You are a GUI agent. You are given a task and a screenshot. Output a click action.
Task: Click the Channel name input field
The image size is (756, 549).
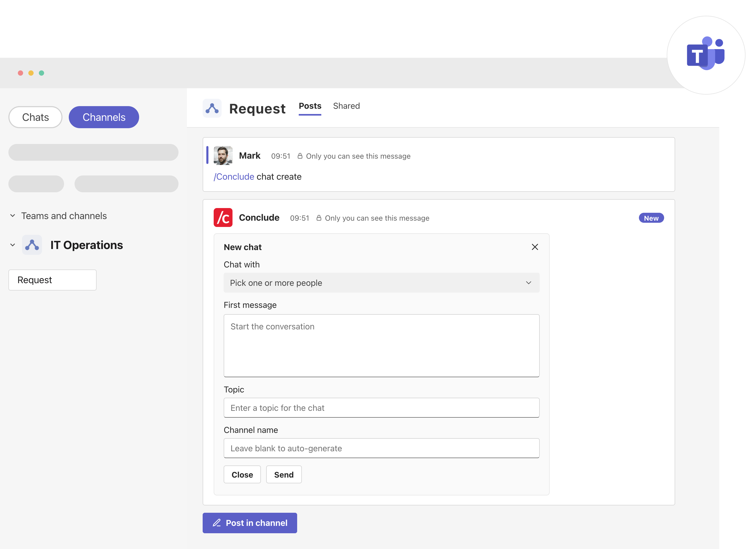[x=381, y=448]
